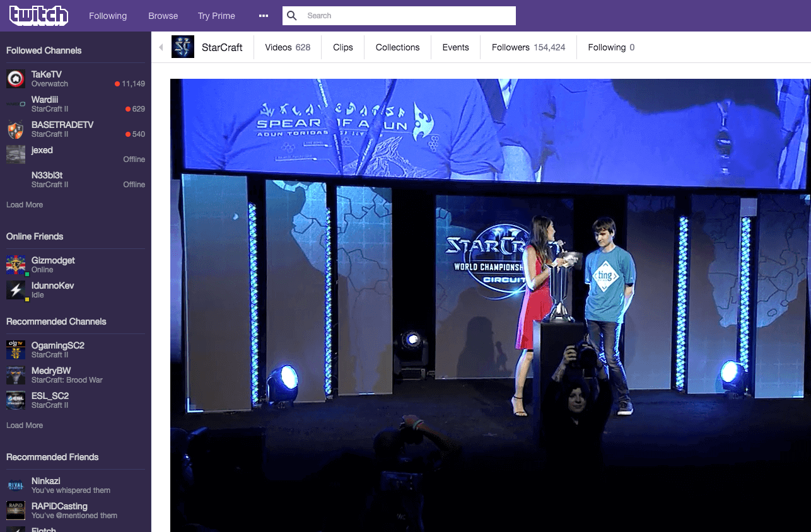Open the Browse page
Viewport: 811px width, 532px height.
tap(163, 16)
